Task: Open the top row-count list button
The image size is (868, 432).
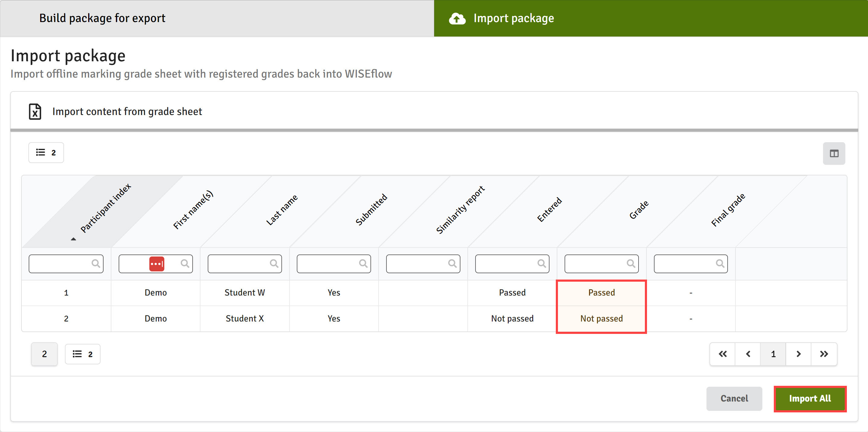Action: click(46, 153)
